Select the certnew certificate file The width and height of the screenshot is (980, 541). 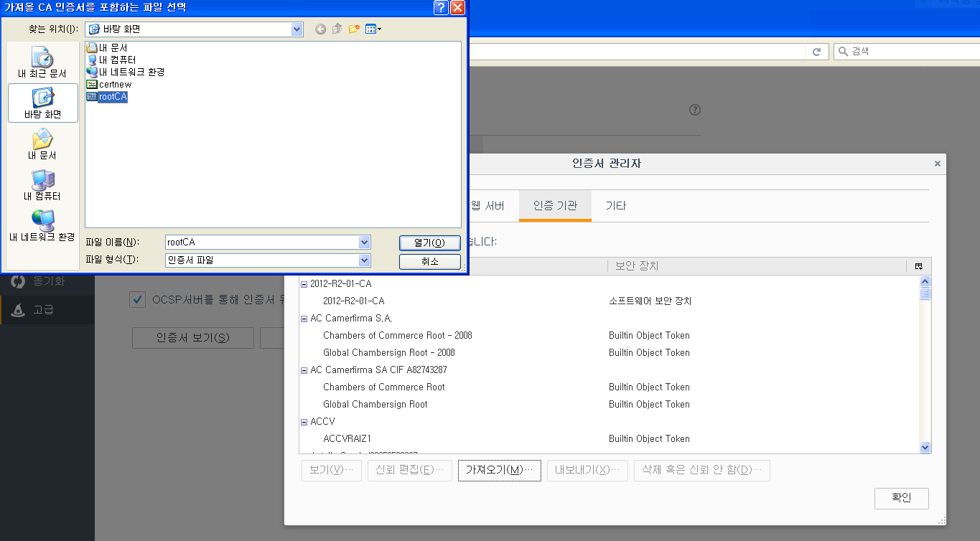pos(109,84)
